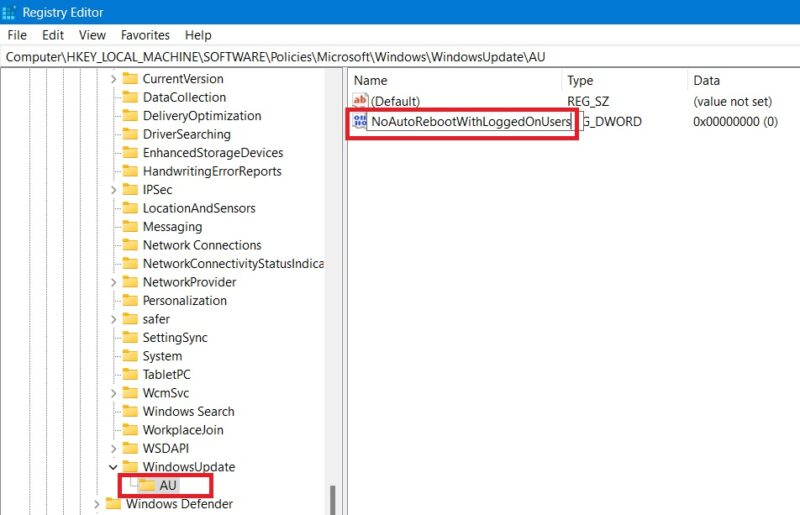This screenshot has width=800, height=515.
Task: Click the CurrentVersion folder icon
Action: tap(130, 79)
